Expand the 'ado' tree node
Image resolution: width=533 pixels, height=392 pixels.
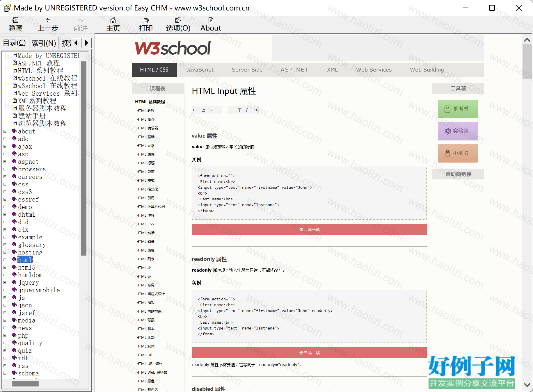coord(5,139)
